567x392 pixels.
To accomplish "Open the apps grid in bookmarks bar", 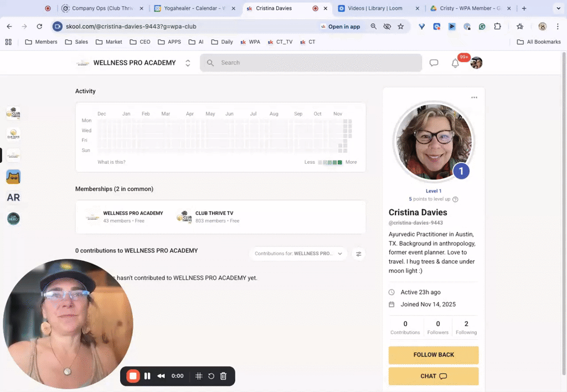I will [x=8, y=42].
